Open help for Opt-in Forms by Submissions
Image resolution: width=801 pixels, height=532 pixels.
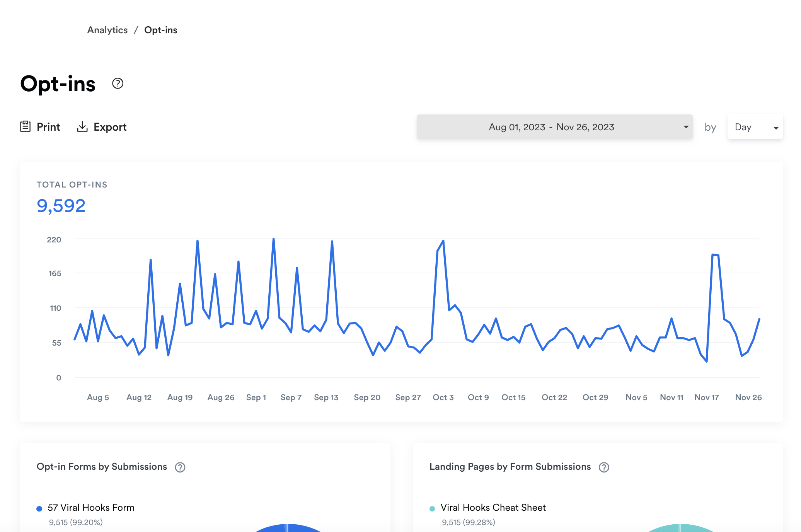[180, 467]
